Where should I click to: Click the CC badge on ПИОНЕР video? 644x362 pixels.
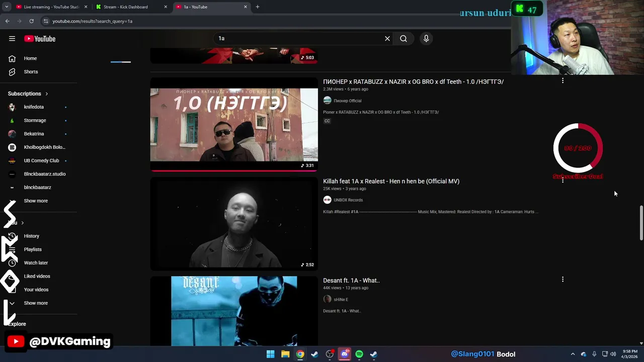[327, 121]
